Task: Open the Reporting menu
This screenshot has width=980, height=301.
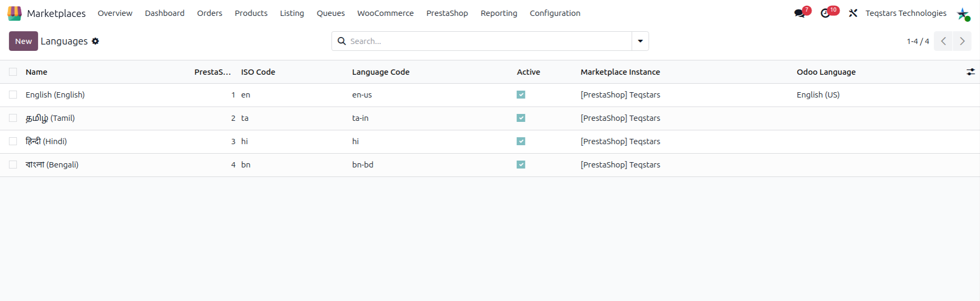Action: point(499,13)
